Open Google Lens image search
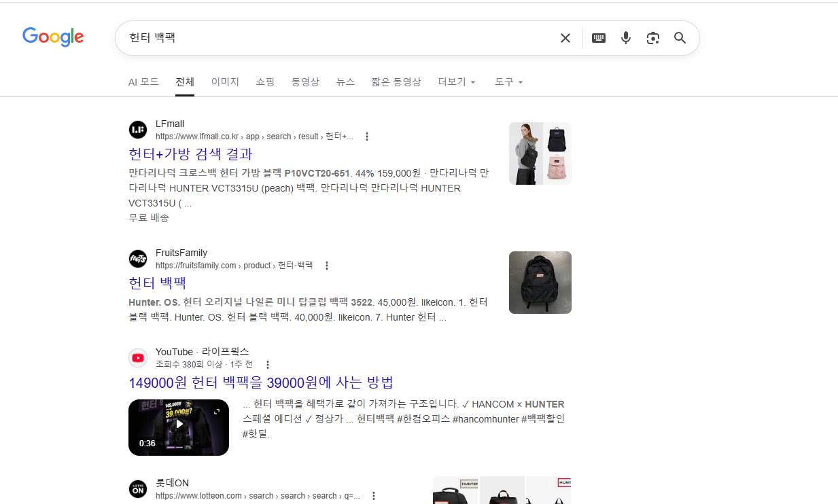This screenshot has width=838, height=504. (653, 38)
